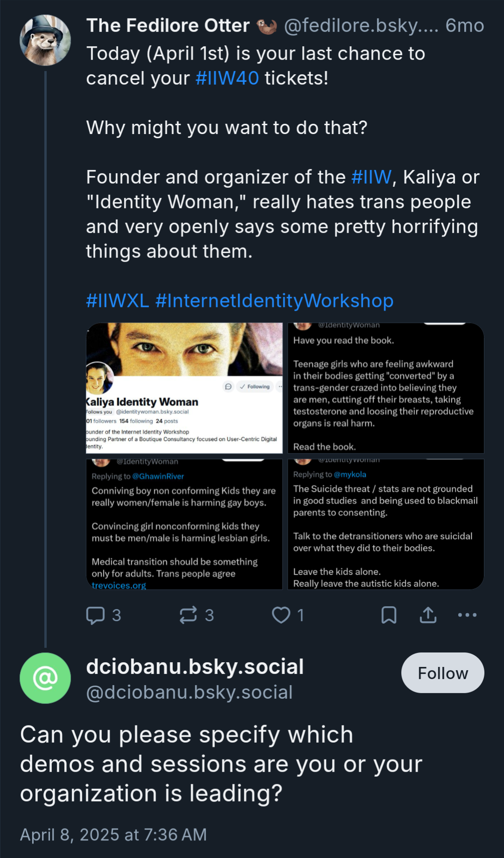Open the #InternetIdentityWorkshop hashtag
Viewport: 504px width, 858px height.
274,301
